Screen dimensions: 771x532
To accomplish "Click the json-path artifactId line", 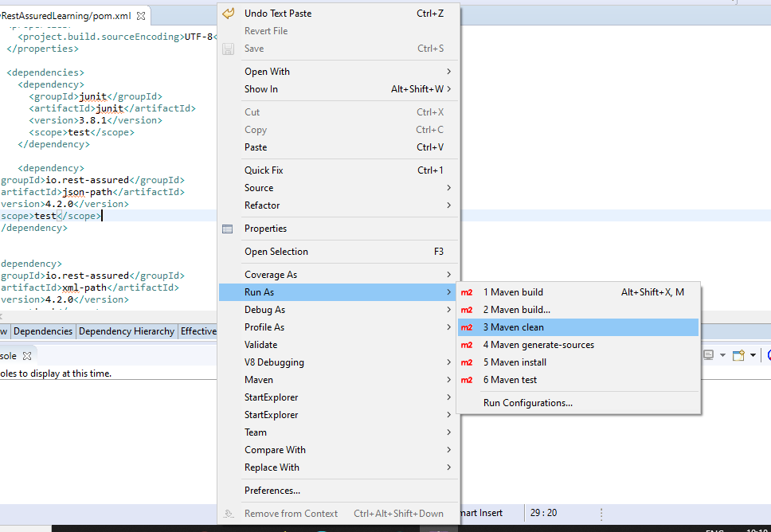I will 92,192.
